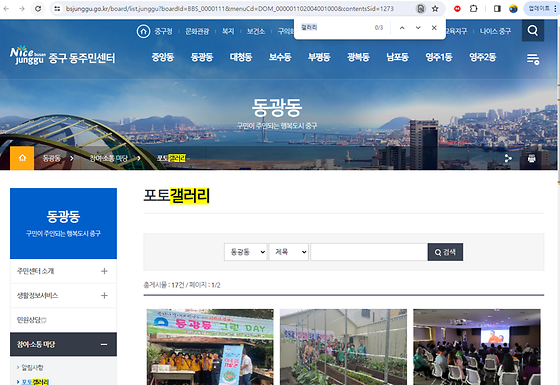Open 알림사항 sidebar submenu
The image size is (560, 385).
(x=32, y=367)
